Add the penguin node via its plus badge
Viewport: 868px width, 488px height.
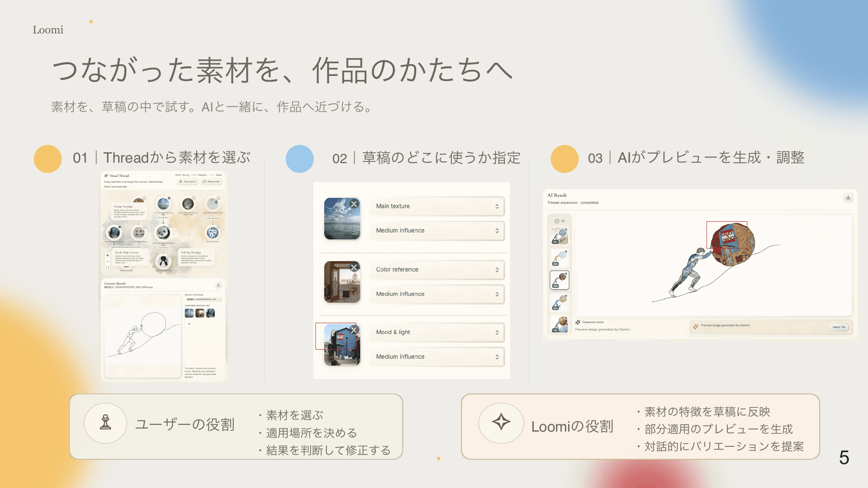click(x=170, y=255)
